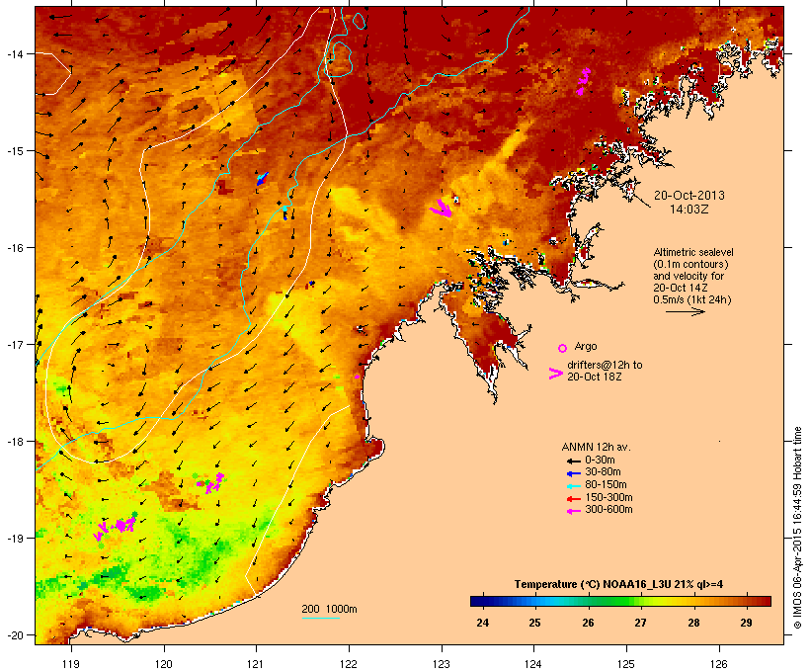Screen dimensions: 810x672
Task: Click the magenta drifter marker near 123E 15.6S
Action: 442,208
